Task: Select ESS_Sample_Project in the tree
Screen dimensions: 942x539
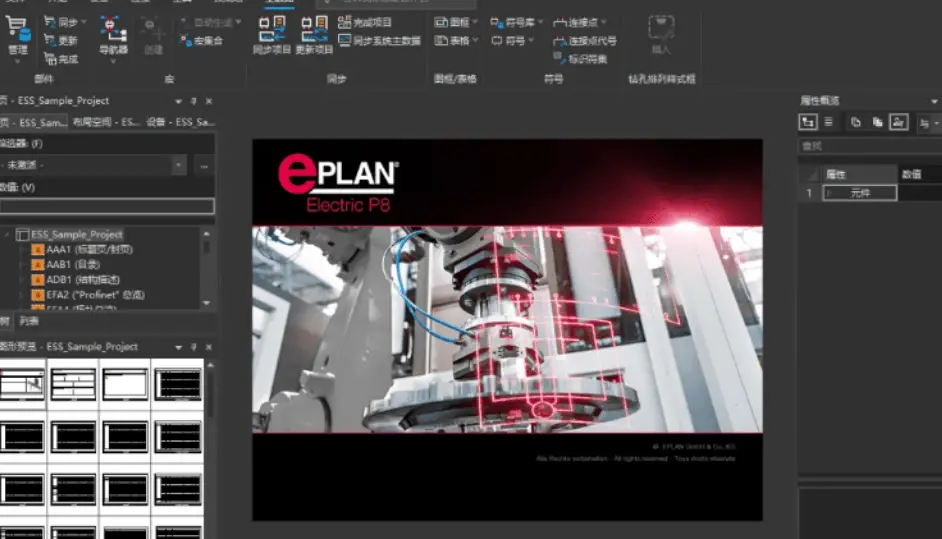Action: pos(76,234)
